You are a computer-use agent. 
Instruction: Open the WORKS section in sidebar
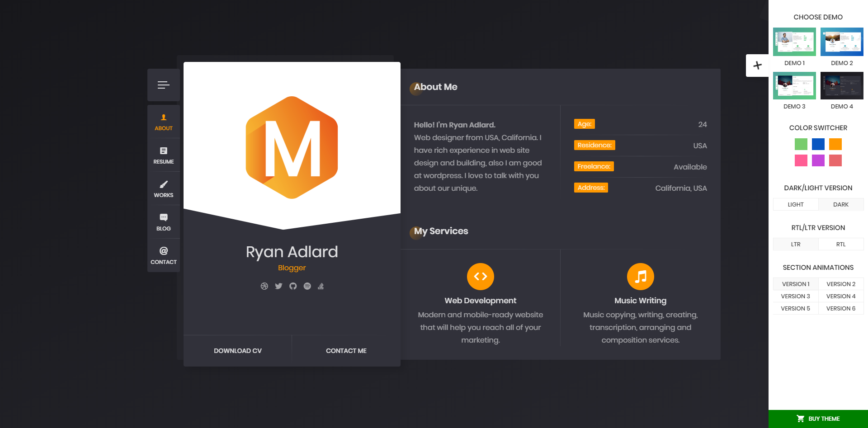[x=163, y=188]
